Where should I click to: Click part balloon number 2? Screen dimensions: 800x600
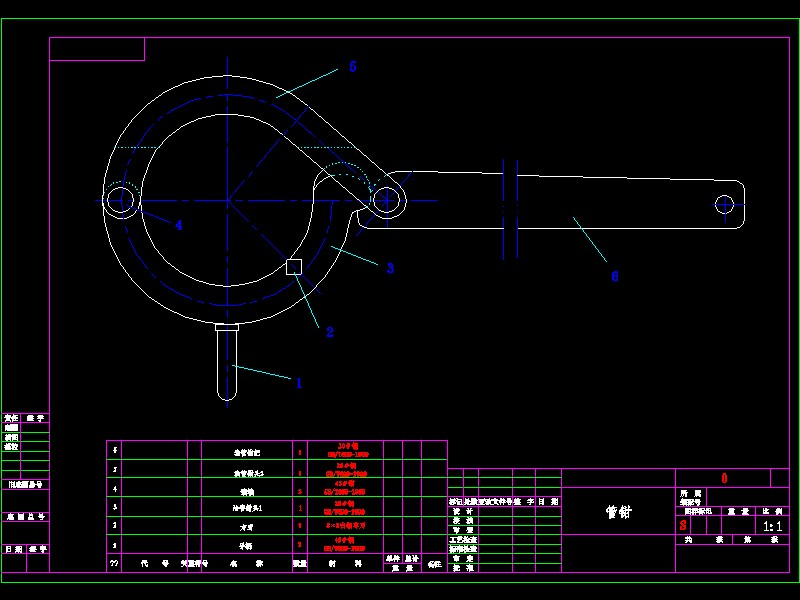330,332
